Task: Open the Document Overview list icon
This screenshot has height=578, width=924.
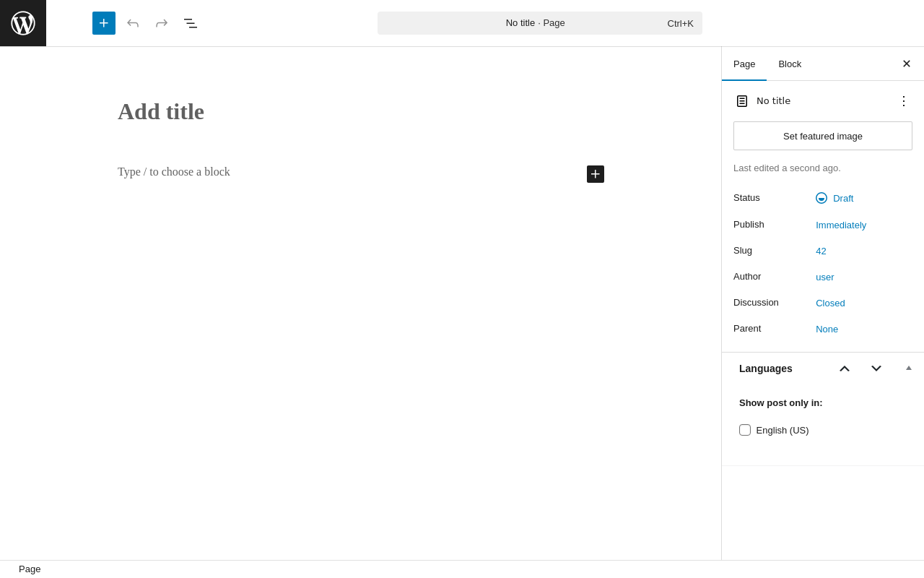Action: [x=191, y=23]
